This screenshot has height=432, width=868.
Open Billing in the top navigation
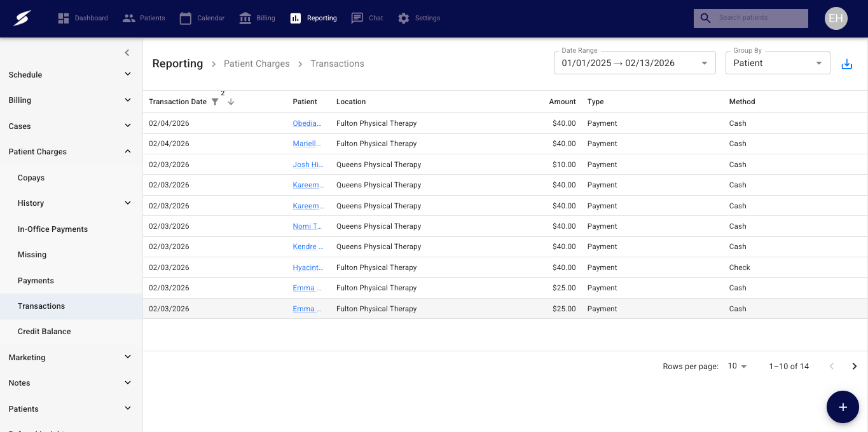[257, 18]
